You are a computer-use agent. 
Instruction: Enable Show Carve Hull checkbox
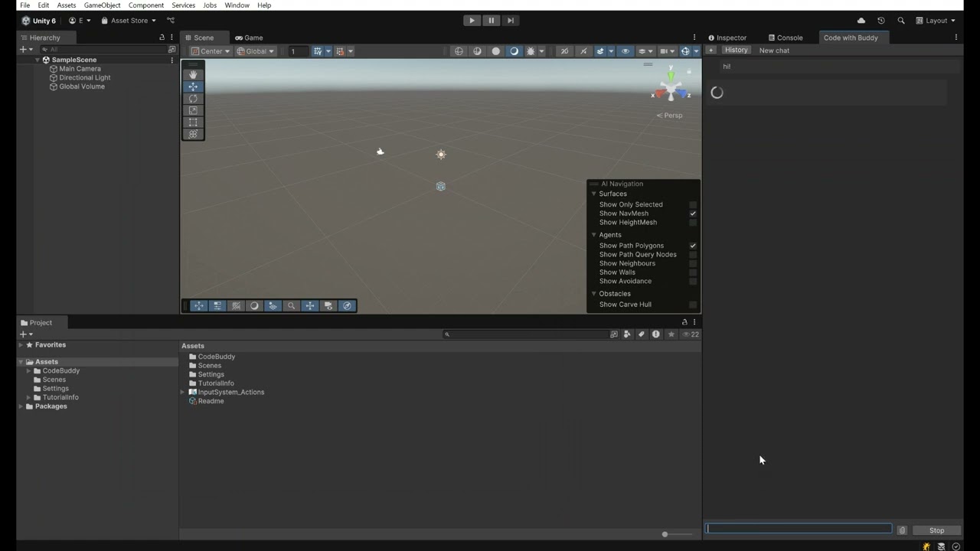tap(693, 305)
